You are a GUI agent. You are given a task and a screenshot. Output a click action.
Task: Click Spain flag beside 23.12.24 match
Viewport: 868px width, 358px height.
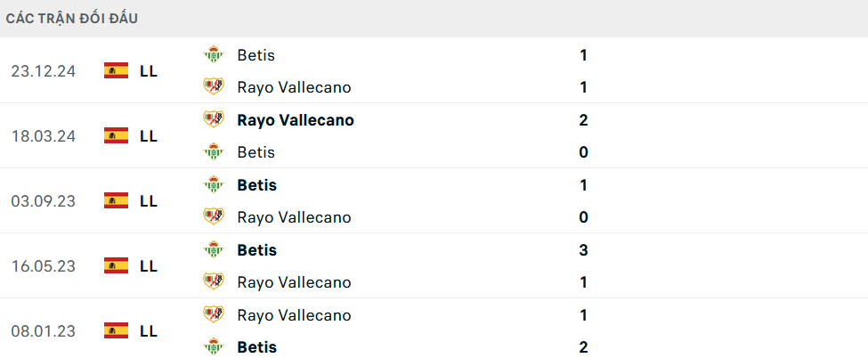(x=116, y=70)
